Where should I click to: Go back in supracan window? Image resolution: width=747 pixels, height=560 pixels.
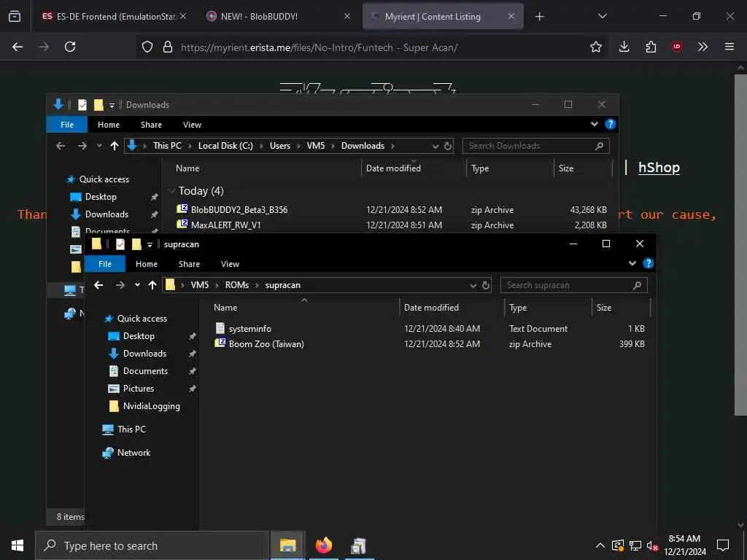(x=98, y=285)
